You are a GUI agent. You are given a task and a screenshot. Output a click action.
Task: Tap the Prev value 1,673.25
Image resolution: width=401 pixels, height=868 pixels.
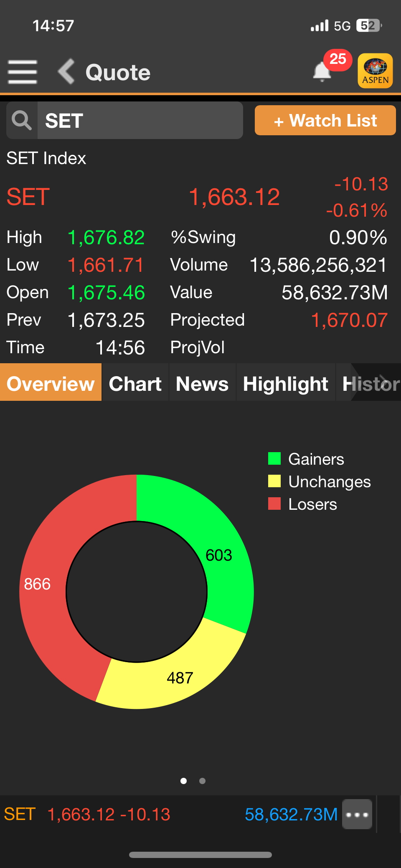106,320
